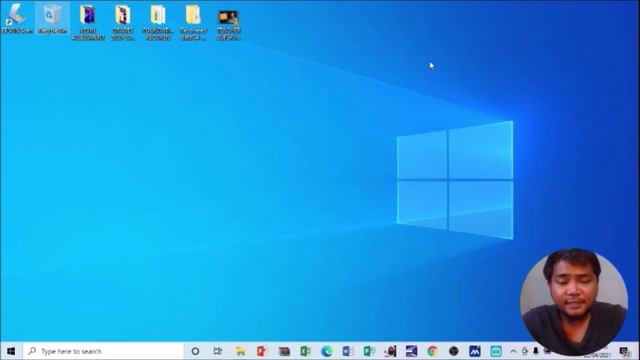Open the teal screen-capture app on taskbar
The height and width of the screenshot is (360, 640).
tap(496, 351)
